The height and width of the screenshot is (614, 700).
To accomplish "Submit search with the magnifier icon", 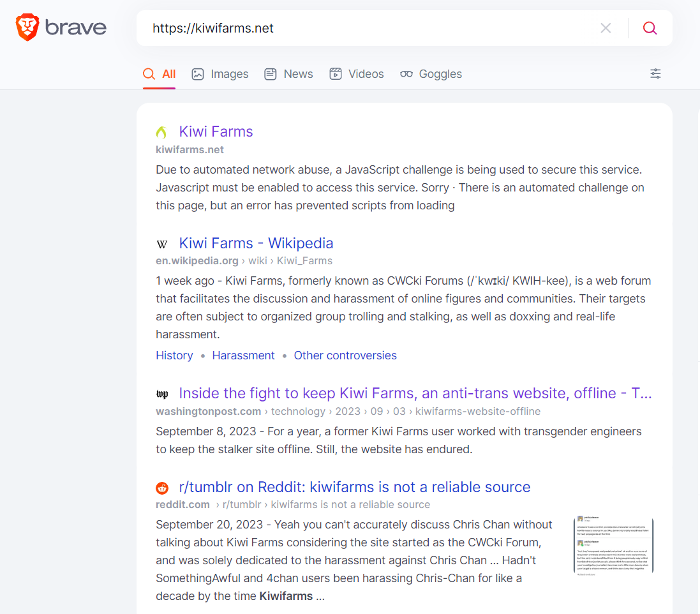I will tap(650, 28).
